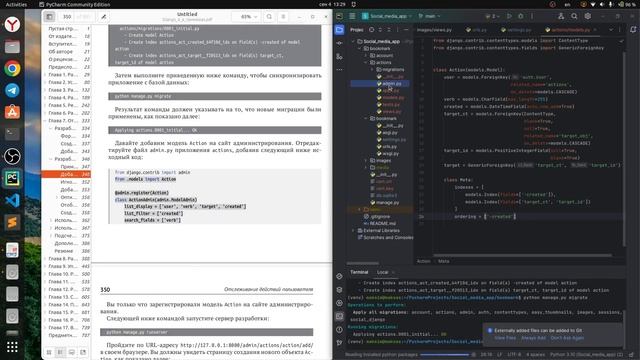The image size is (640, 360).
Task: Collapse the actions folder in project tree
Action: 366,62
